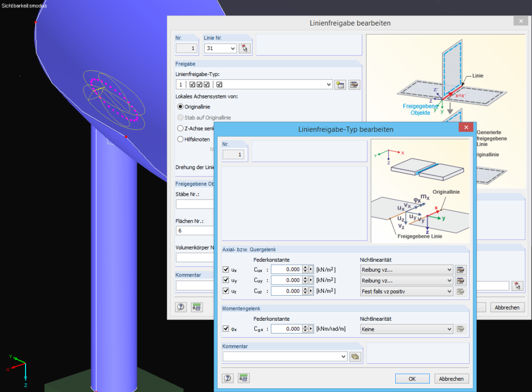
Task: Open the φx Nichtlinearität 'Keine' dropdown
Action: click(406, 329)
